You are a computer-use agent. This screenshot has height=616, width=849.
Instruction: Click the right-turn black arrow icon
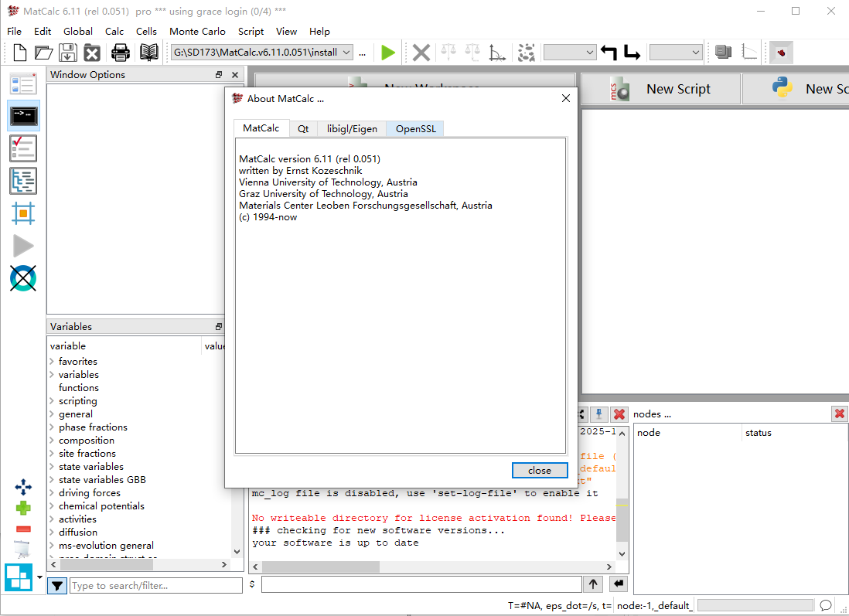632,53
